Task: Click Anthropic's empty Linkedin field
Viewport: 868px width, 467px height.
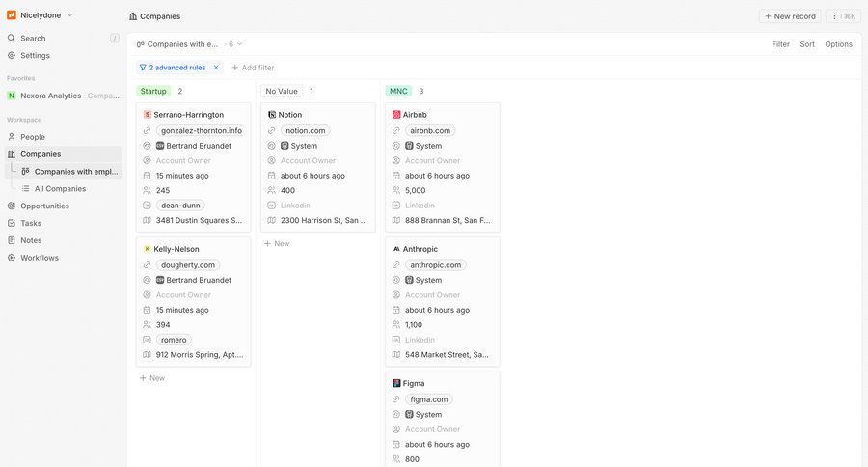Action: pos(420,340)
